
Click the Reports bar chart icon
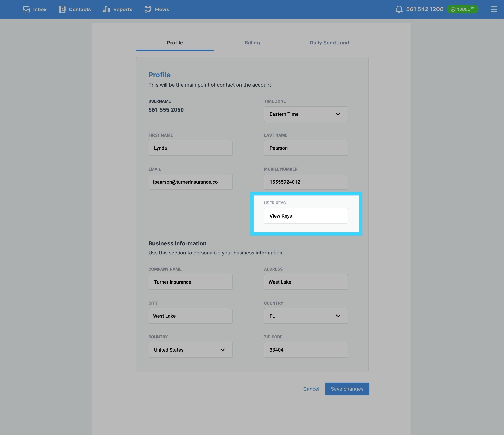(x=106, y=9)
